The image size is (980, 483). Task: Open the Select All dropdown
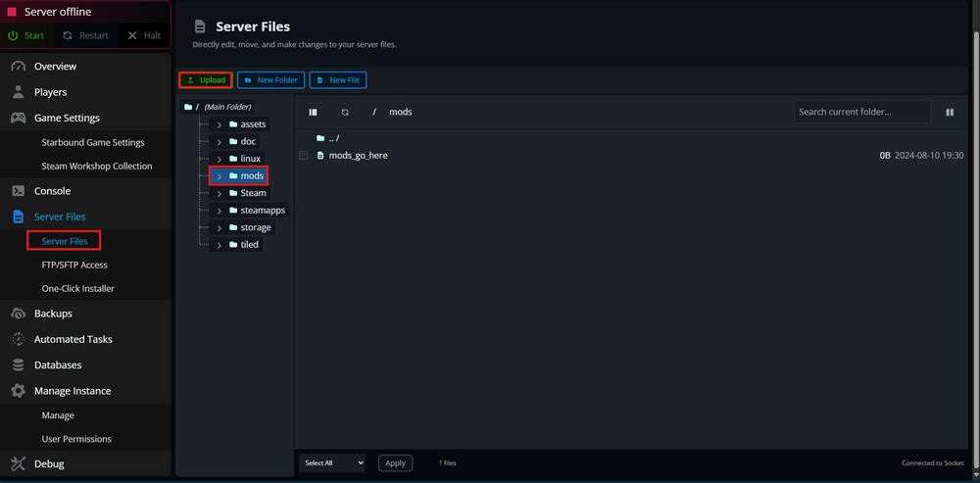coord(332,462)
